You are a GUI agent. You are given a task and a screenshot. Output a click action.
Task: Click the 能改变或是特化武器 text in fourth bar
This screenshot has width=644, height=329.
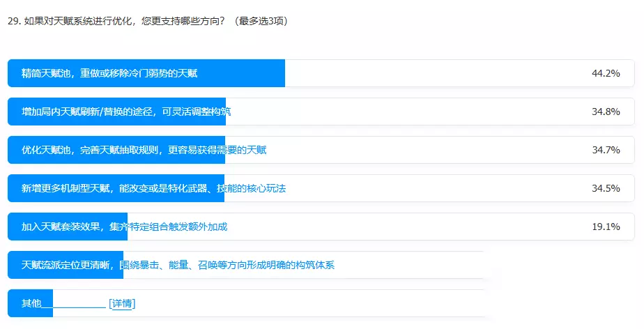pyautogui.click(x=163, y=188)
